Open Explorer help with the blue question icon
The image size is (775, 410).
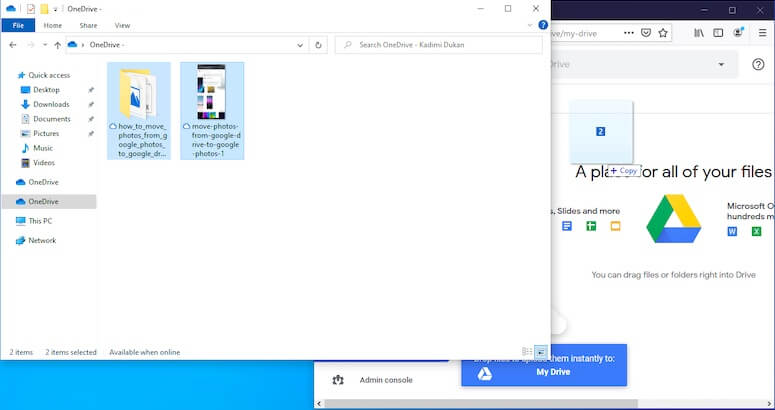(543, 25)
